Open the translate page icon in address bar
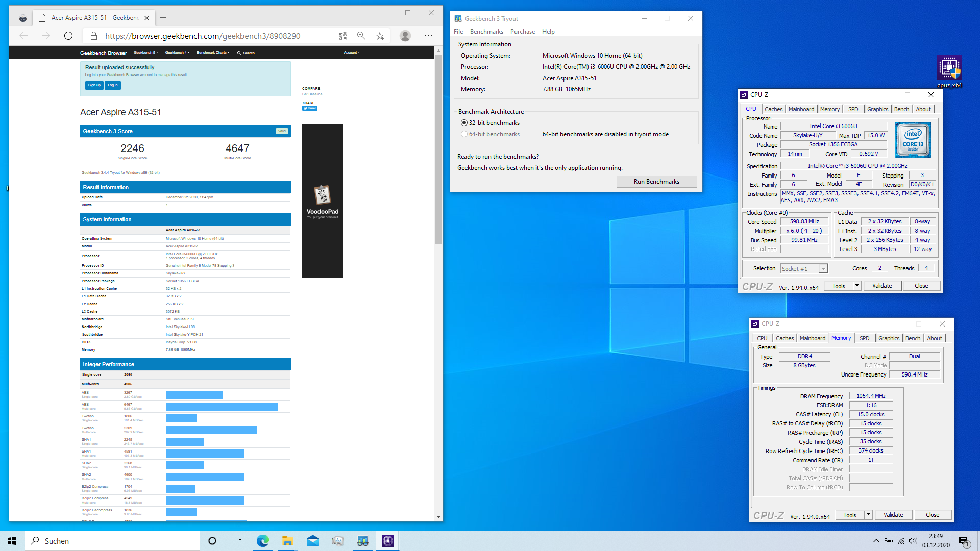 tap(343, 36)
